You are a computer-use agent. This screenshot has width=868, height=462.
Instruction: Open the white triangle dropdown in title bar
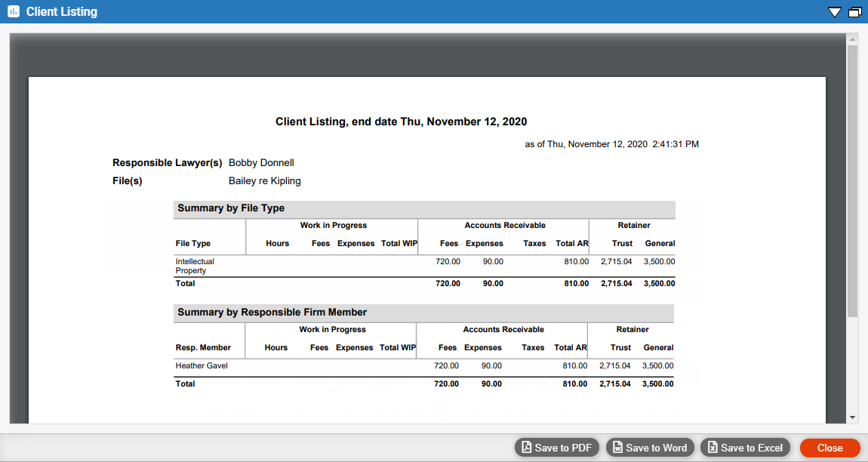[x=834, y=12]
